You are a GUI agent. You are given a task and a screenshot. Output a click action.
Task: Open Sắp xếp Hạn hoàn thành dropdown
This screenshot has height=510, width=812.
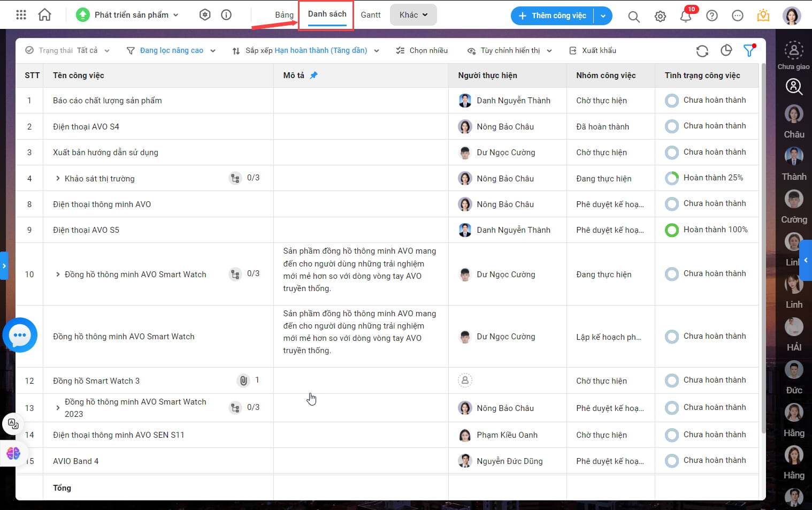(306, 50)
